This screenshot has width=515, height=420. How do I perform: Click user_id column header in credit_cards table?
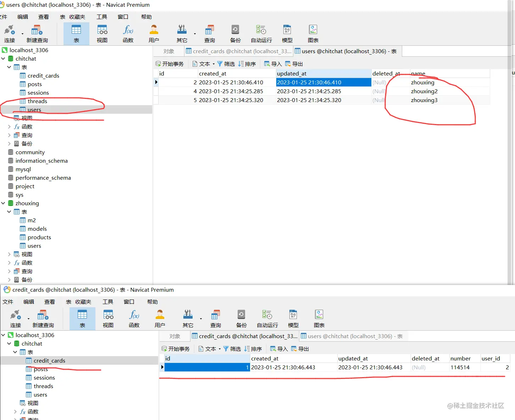(495, 358)
